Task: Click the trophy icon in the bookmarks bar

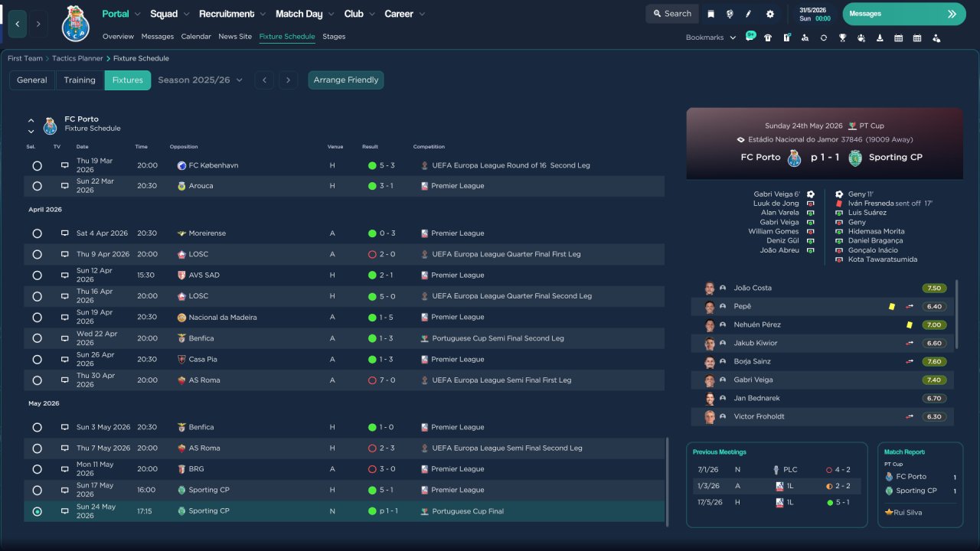Action: [x=842, y=37]
